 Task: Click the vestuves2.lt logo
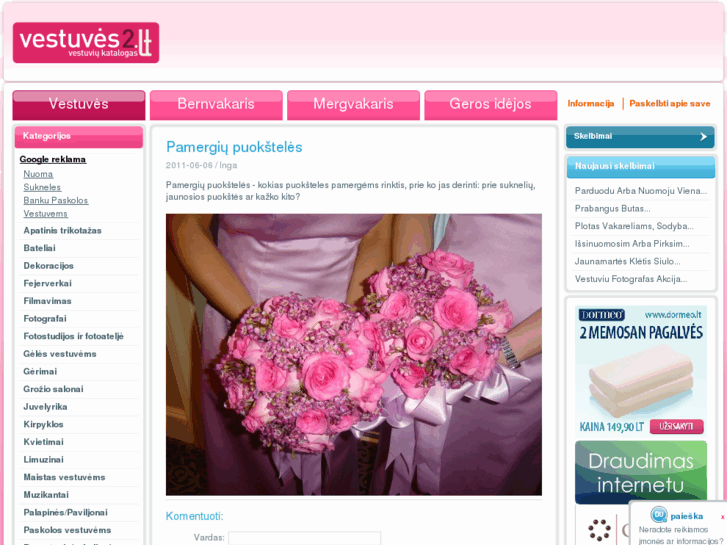pos(86,43)
